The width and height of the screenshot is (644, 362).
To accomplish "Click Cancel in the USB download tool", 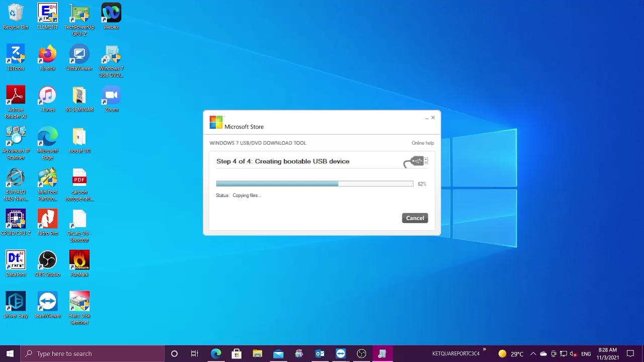I will pos(415,218).
